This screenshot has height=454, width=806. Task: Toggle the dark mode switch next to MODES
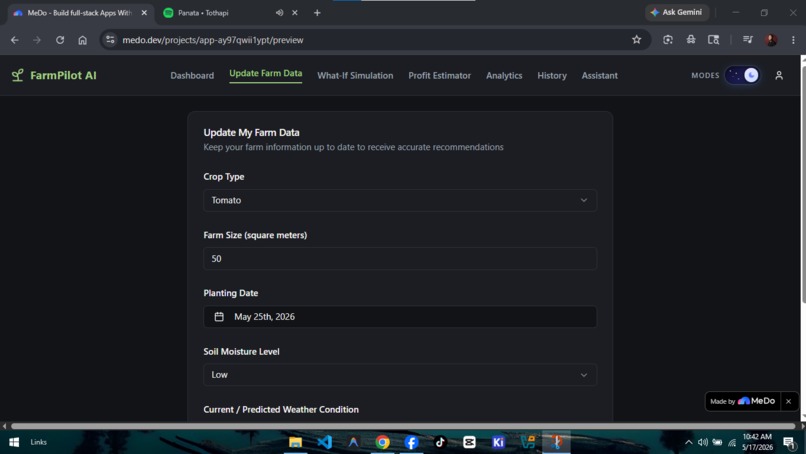point(742,76)
